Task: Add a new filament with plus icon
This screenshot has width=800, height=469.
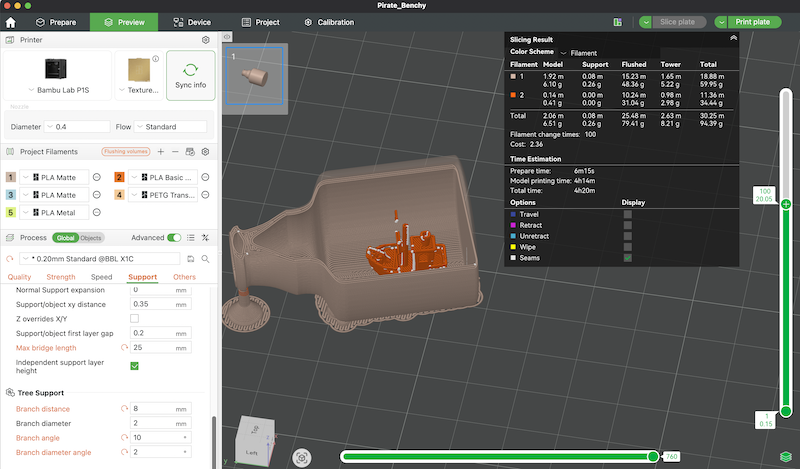Action: 161,152
